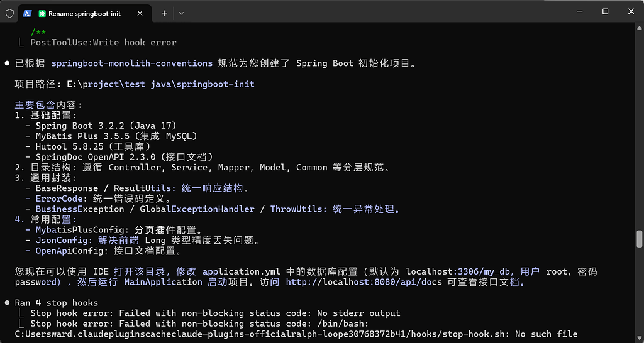Click the green Claude icon on the tab
This screenshot has height=343, width=644.
[x=42, y=14]
